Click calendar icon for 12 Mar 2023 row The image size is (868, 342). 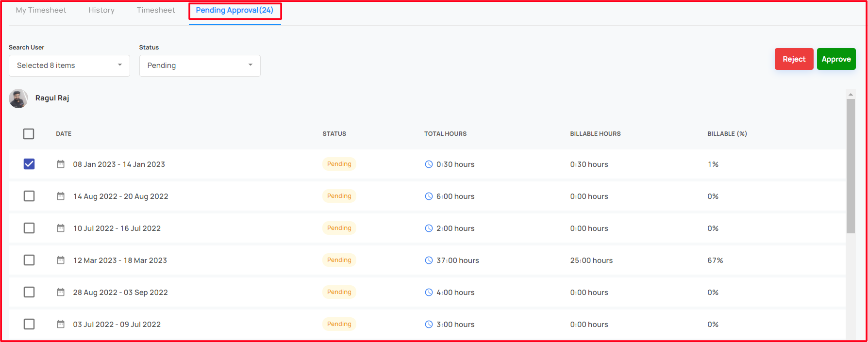[x=61, y=260]
